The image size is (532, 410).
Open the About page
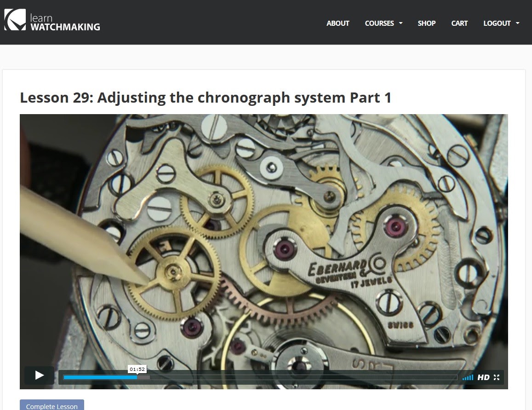point(338,23)
